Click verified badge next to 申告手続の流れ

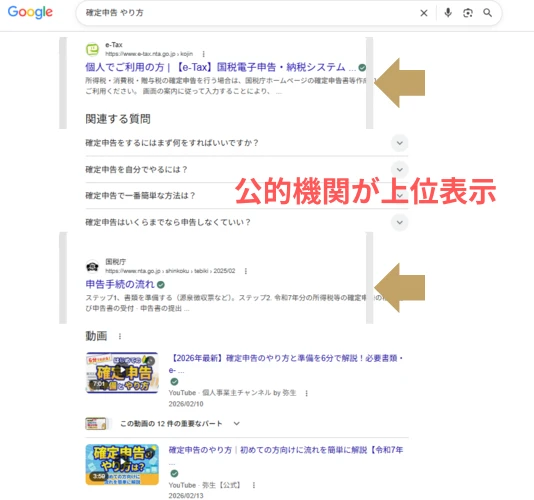point(161,284)
